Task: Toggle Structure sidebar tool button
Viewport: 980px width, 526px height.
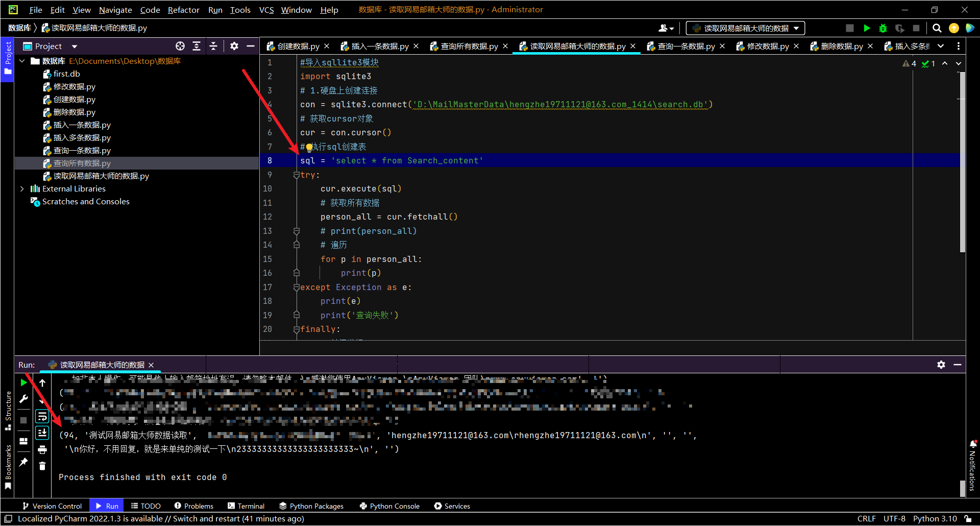Action: (8, 411)
